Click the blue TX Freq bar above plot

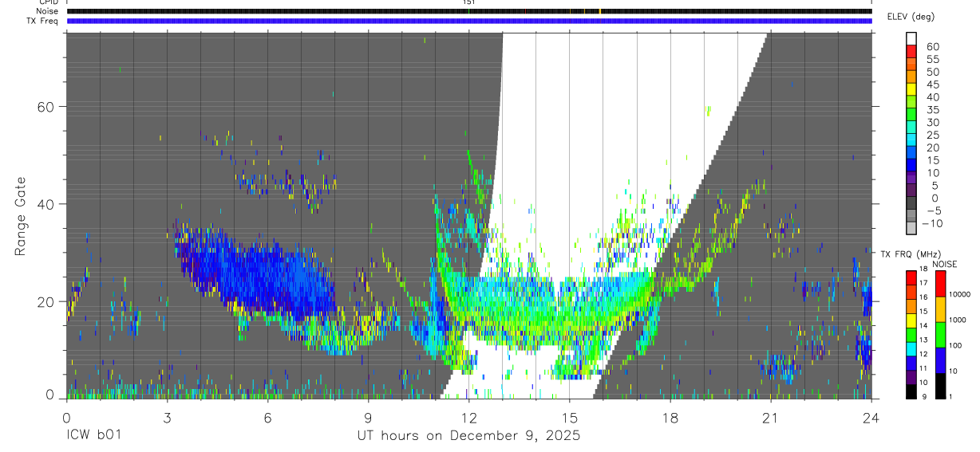469,21
